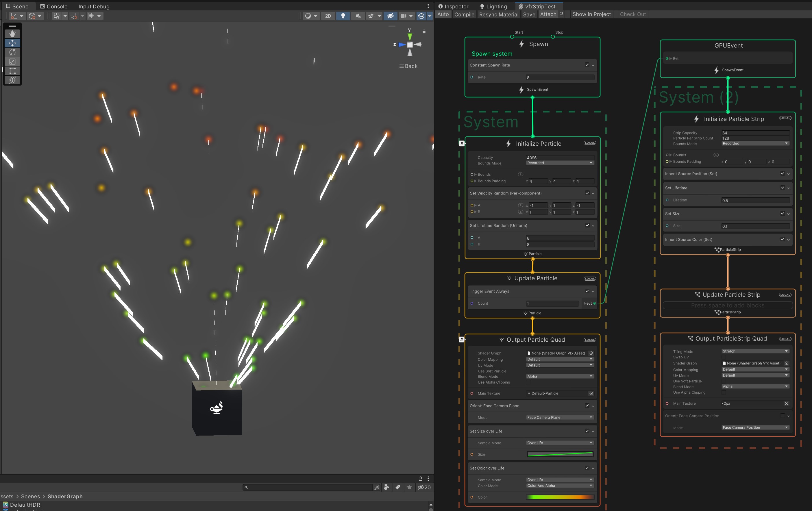The height and width of the screenshot is (511, 812).
Task: Select the Rect transform tool
Action: (12, 71)
